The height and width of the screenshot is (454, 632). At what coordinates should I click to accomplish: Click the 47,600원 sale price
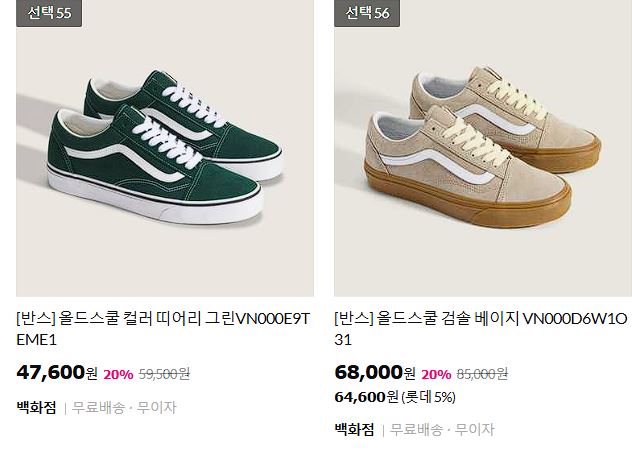[57, 372]
